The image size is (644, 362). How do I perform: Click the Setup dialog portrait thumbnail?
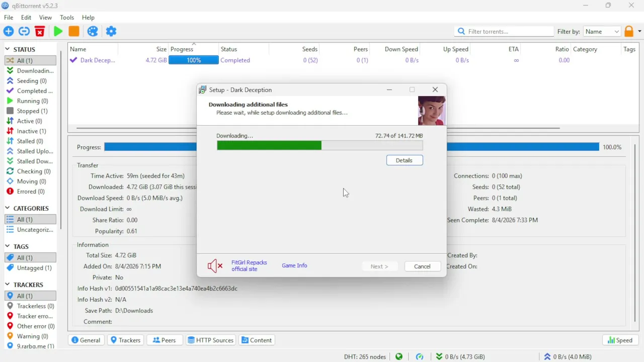(432, 111)
